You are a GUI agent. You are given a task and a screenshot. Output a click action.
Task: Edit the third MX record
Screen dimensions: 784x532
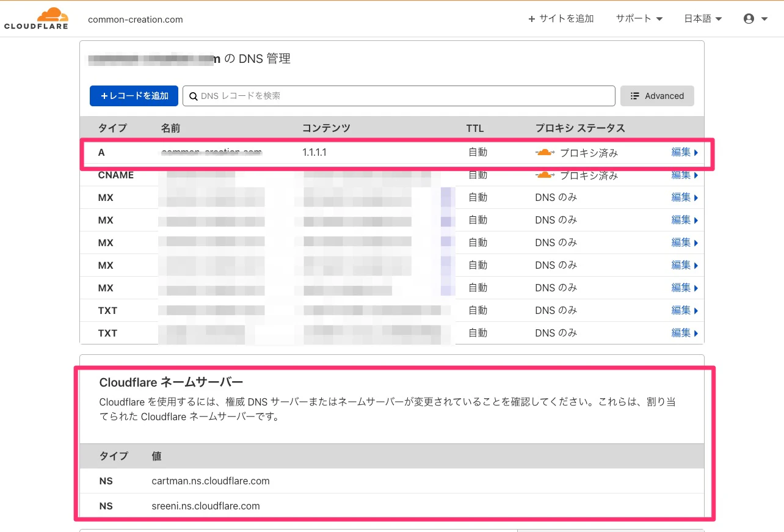point(684,242)
